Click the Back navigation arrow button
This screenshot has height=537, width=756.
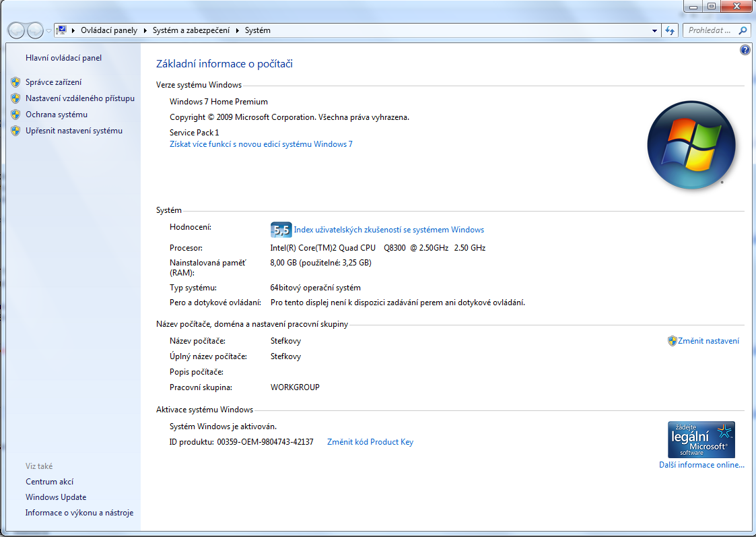coord(16,30)
